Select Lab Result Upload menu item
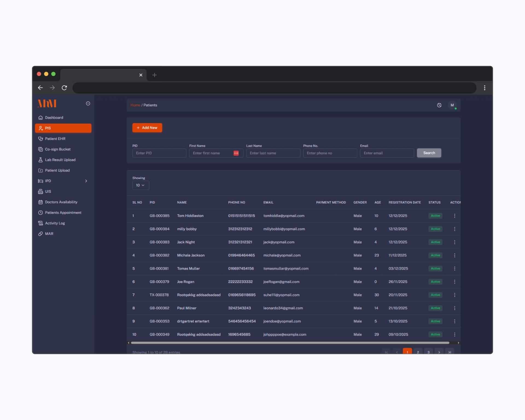The width and height of the screenshot is (525, 420). (x=60, y=160)
